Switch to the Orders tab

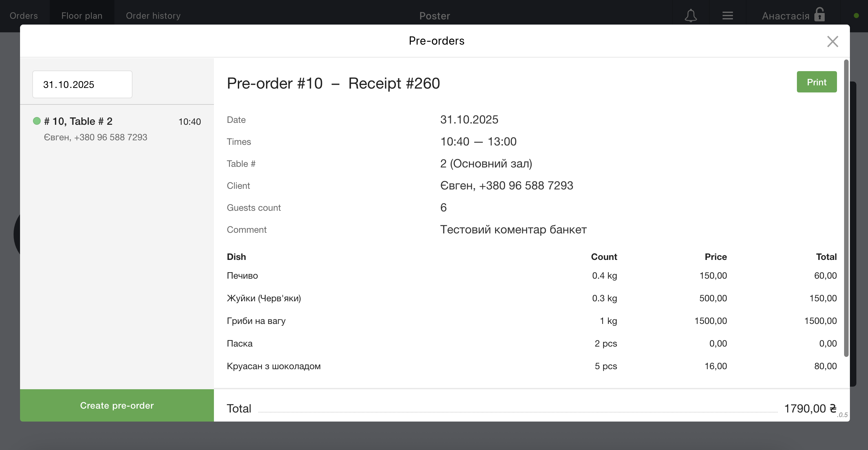24,16
